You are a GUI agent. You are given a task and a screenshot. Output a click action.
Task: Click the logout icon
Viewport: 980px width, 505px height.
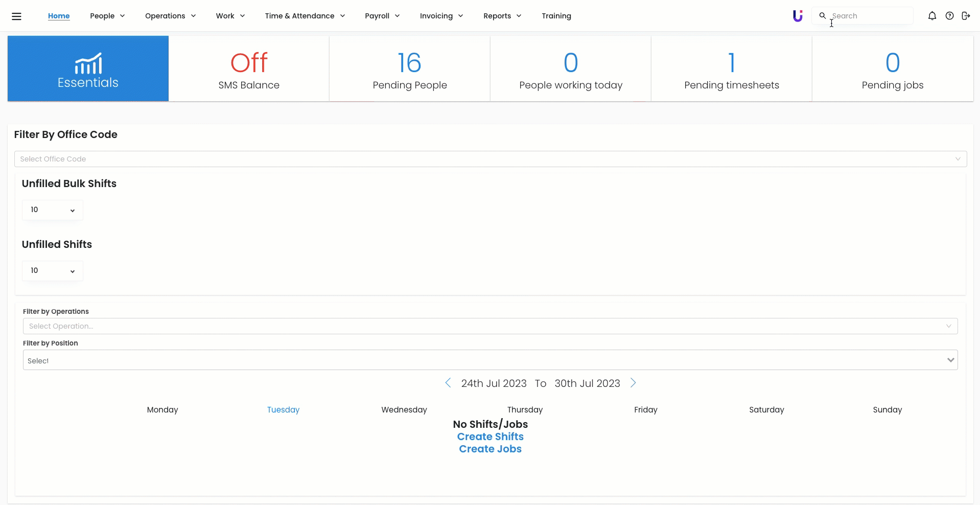pos(966,16)
